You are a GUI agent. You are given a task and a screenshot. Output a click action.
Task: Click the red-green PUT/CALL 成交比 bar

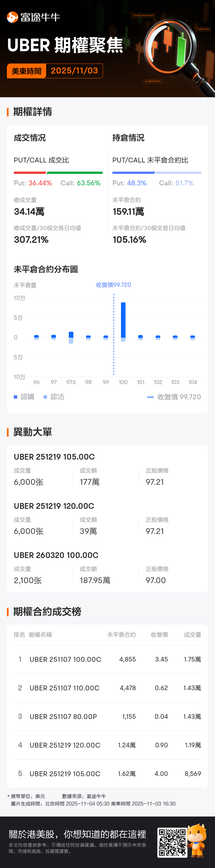tap(58, 173)
